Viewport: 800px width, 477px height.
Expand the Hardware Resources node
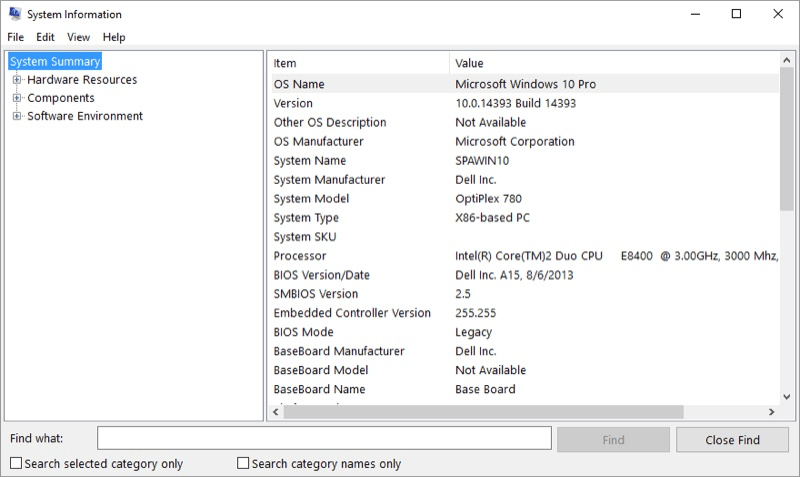coord(17,80)
